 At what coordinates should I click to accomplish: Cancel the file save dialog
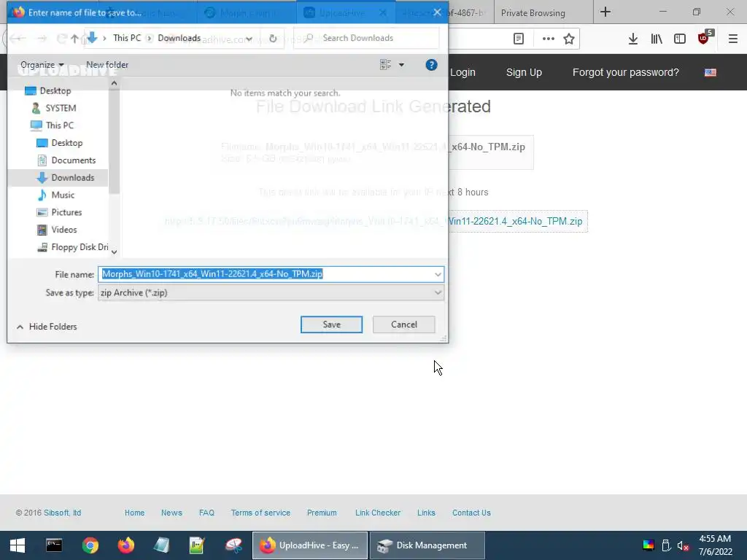403,324
